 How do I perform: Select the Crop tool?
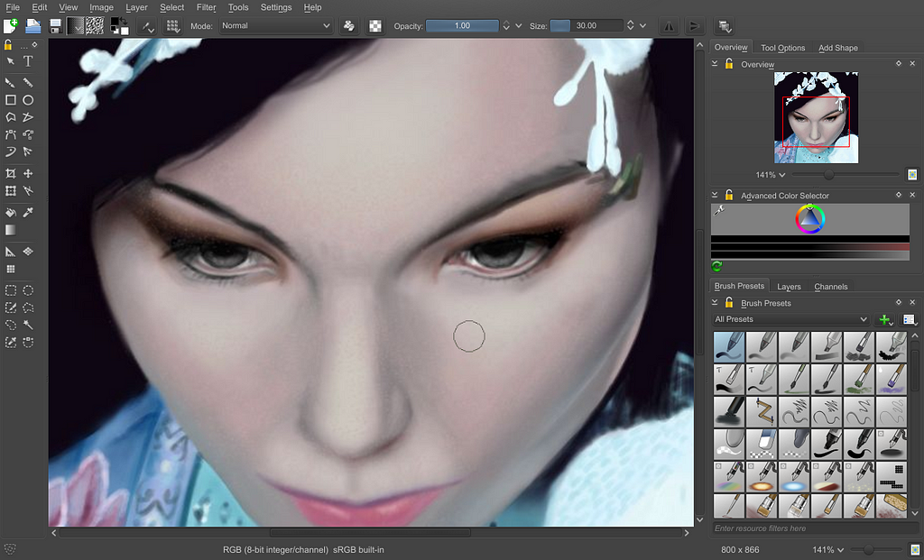pos(11,174)
